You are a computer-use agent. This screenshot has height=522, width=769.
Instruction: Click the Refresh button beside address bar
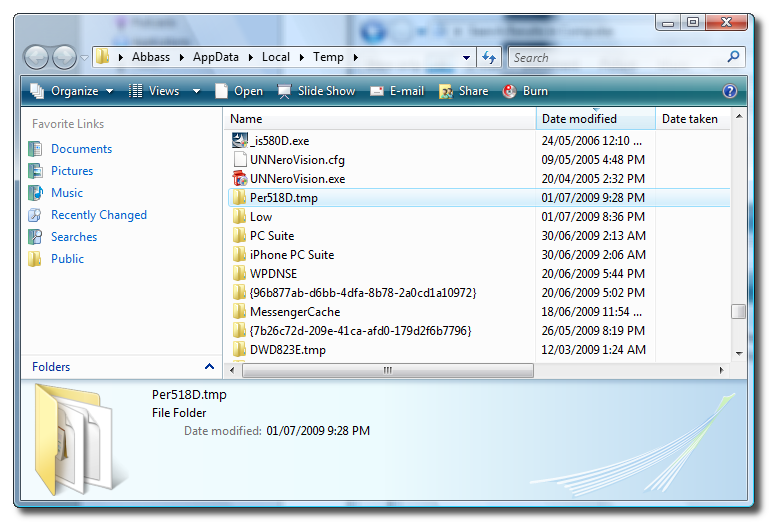click(x=489, y=57)
